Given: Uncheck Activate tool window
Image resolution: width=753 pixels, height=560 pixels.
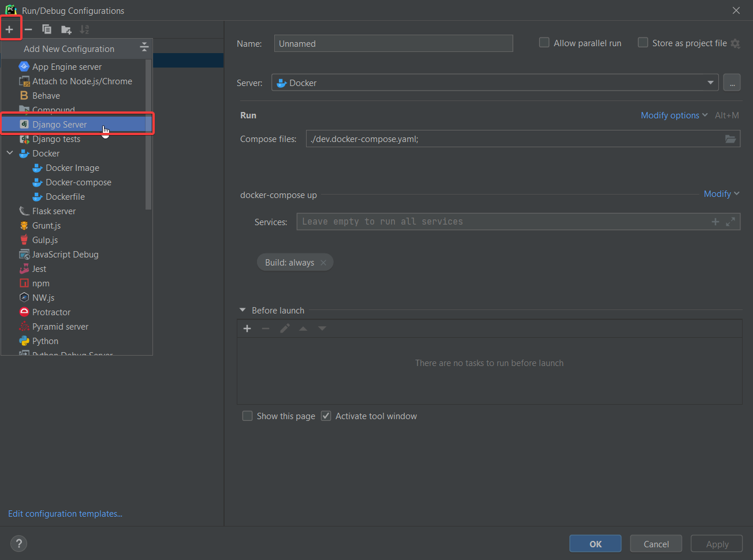Looking at the screenshot, I should tap(326, 416).
